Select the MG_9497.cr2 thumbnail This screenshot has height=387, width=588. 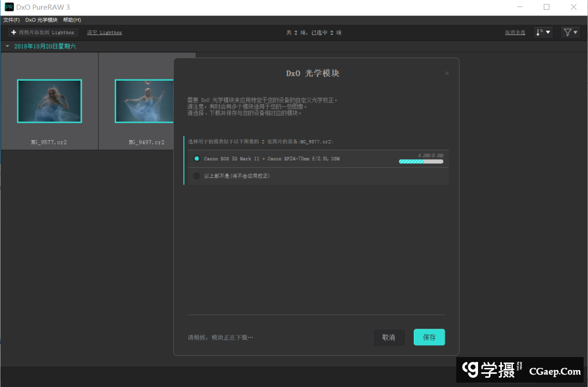pos(146,101)
